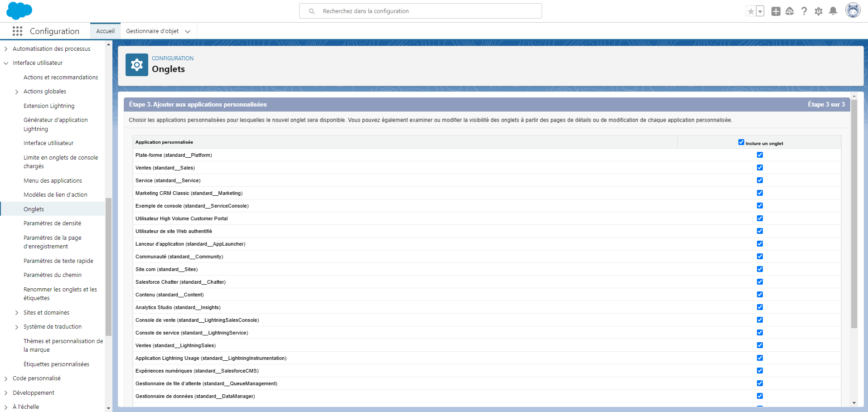The image size is (868, 412).
Task: Uncheck the Exemple de console checkbox
Action: (760, 206)
